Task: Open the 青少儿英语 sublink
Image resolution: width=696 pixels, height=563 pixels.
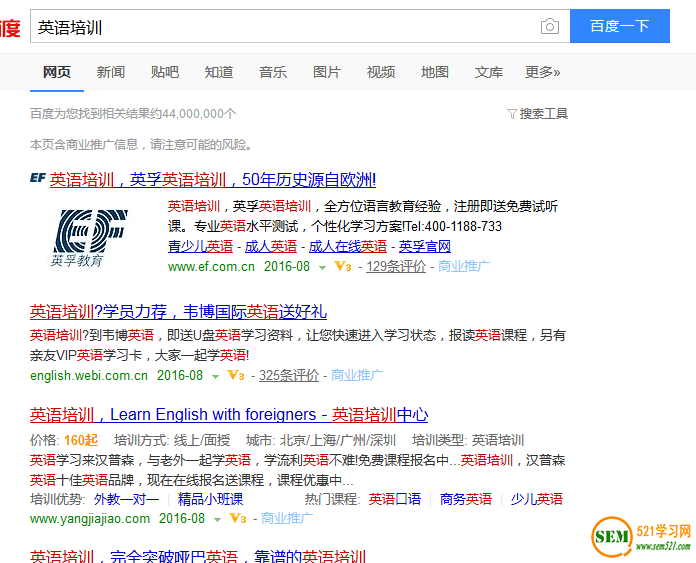Action: [x=200, y=246]
